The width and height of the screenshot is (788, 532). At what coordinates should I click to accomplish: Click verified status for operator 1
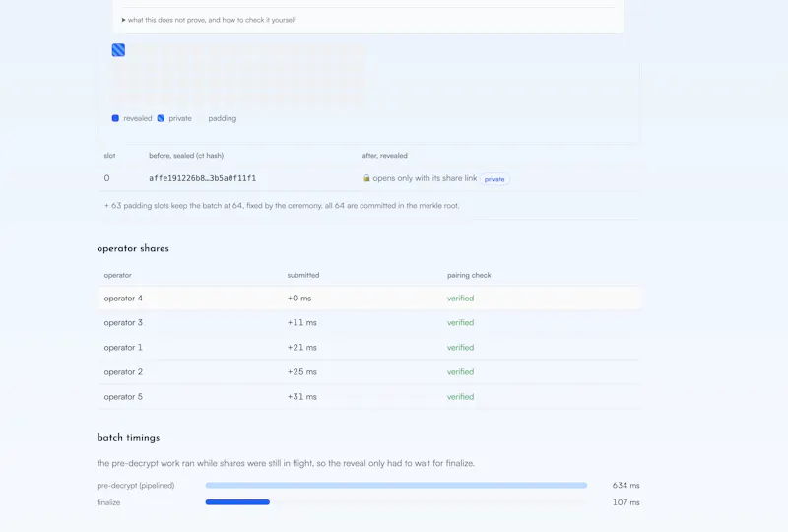click(x=460, y=348)
